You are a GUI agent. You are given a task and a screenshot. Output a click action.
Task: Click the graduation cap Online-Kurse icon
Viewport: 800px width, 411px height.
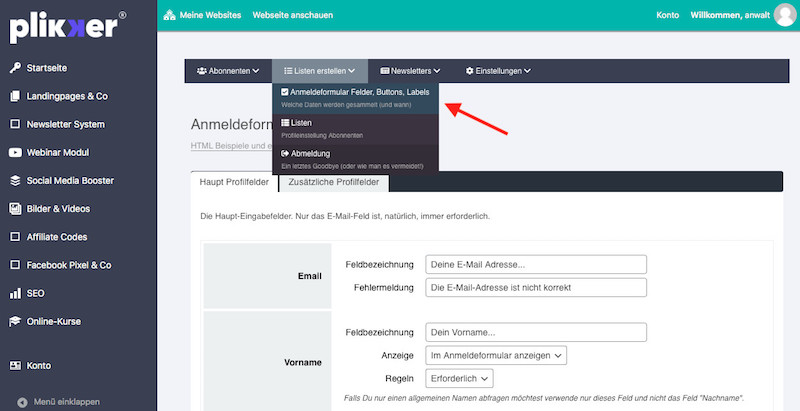coord(15,322)
